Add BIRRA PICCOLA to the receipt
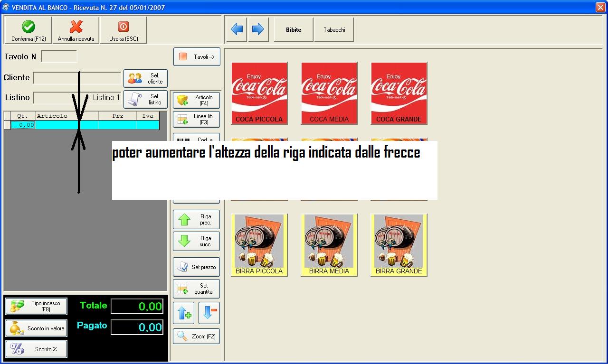 (259, 245)
